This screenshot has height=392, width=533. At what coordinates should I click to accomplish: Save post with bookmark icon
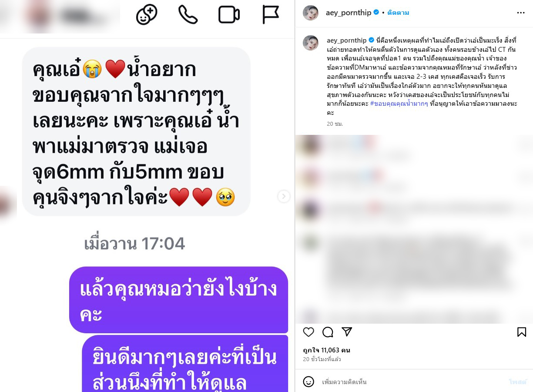click(x=522, y=332)
